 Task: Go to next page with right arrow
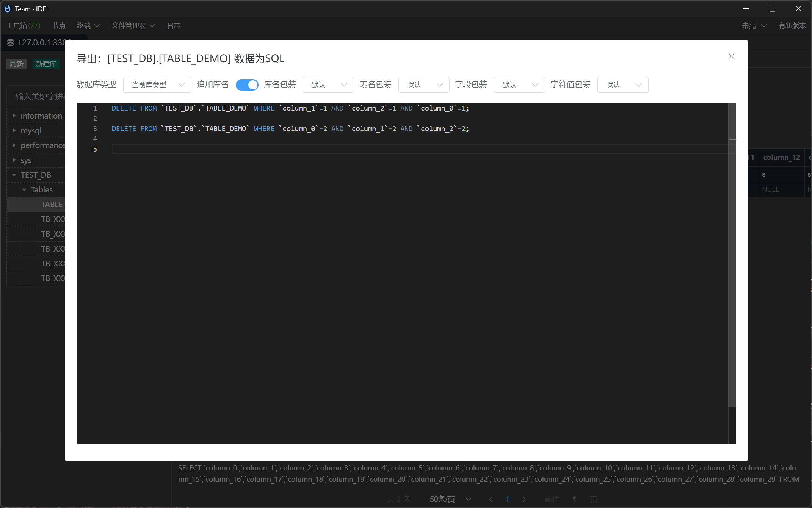pos(524,499)
